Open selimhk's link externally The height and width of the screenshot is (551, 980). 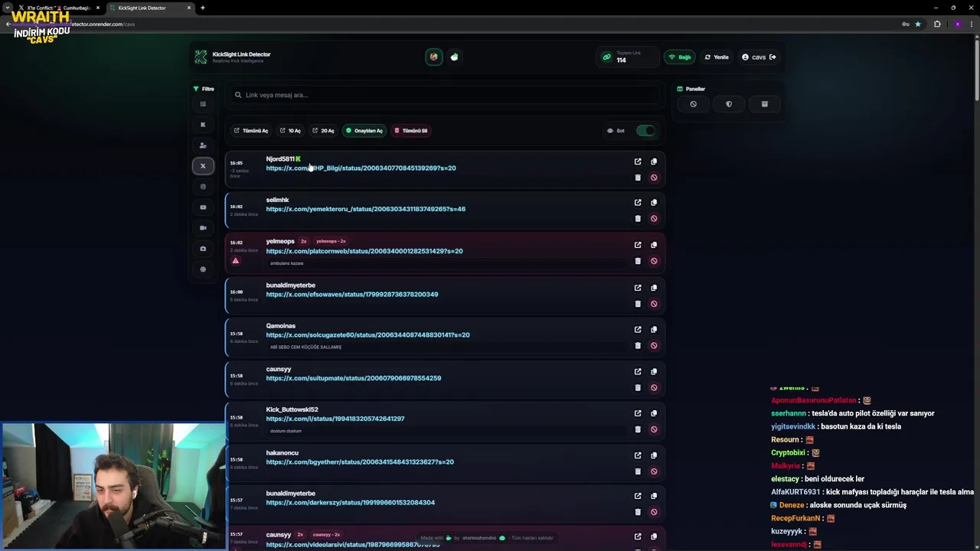638,203
